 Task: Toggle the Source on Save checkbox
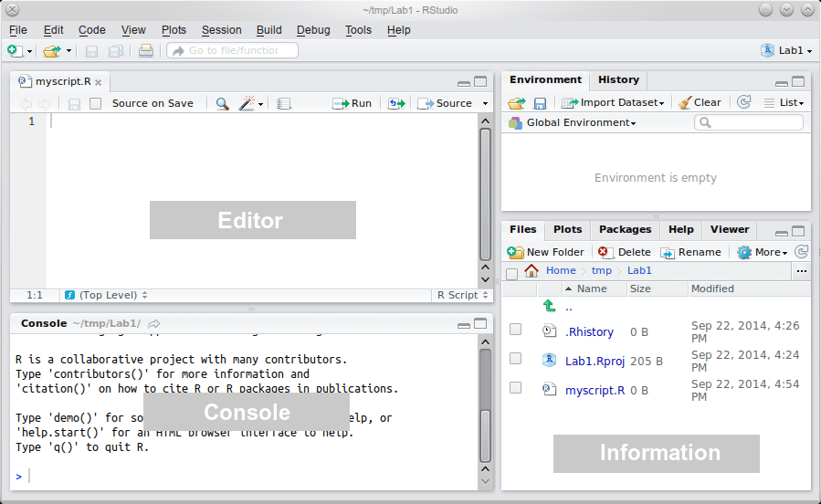(95, 103)
